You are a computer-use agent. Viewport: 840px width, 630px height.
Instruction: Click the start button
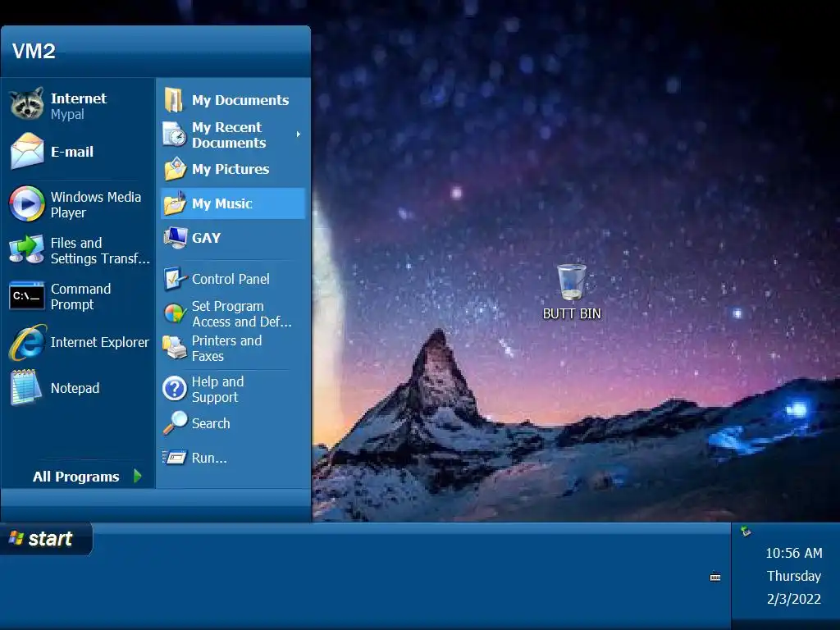pos(46,538)
